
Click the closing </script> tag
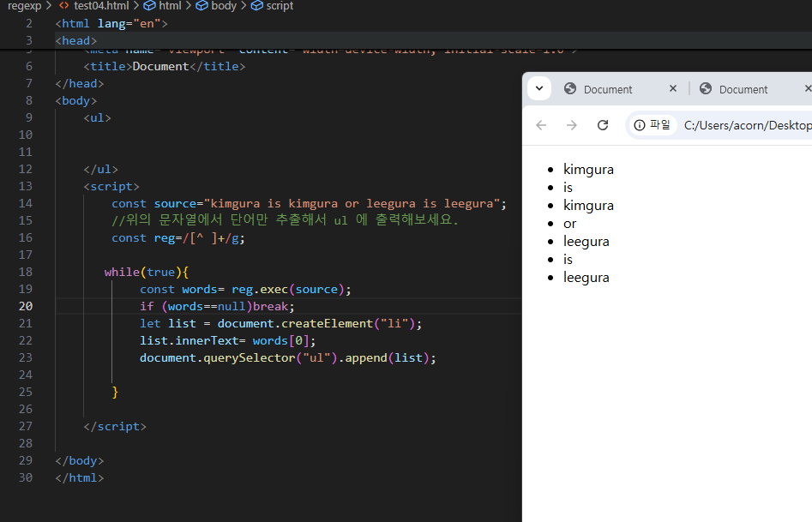(x=115, y=426)
